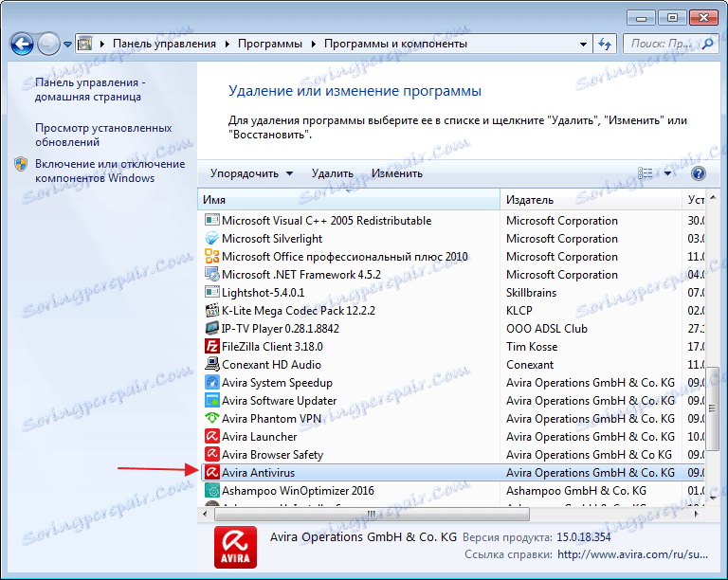The width and height of the screenshot is (728, 580).
Task: Select Microsoft Silverlight program name
Action: [272, 239]
